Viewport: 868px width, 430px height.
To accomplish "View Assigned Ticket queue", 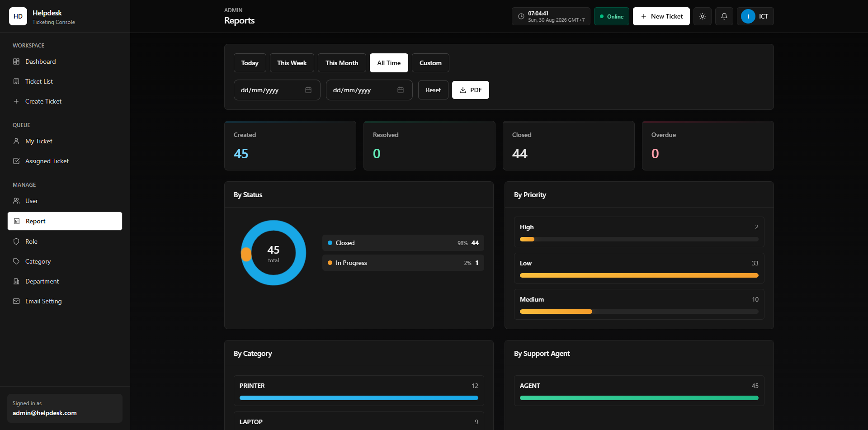I will 65,161.
